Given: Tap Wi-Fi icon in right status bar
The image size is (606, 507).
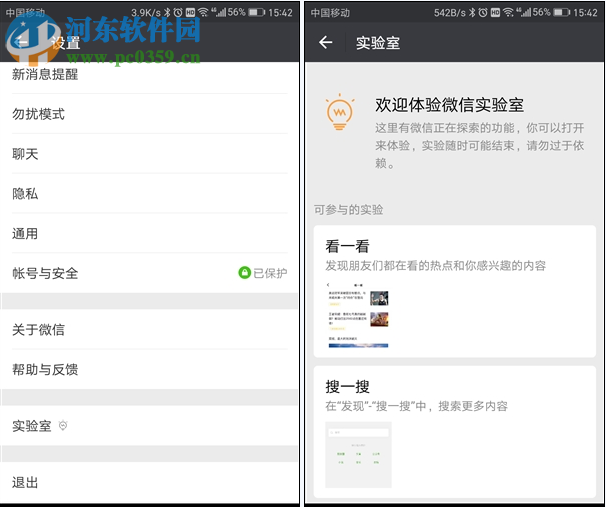Looking at the screenshot, I should 508,12.
